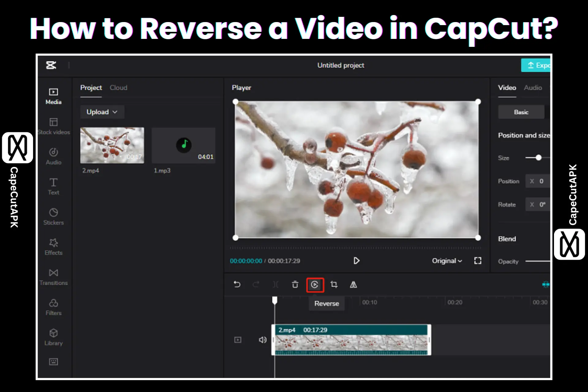Select the crop tool in timeline toolbar

tap(334, 285)
